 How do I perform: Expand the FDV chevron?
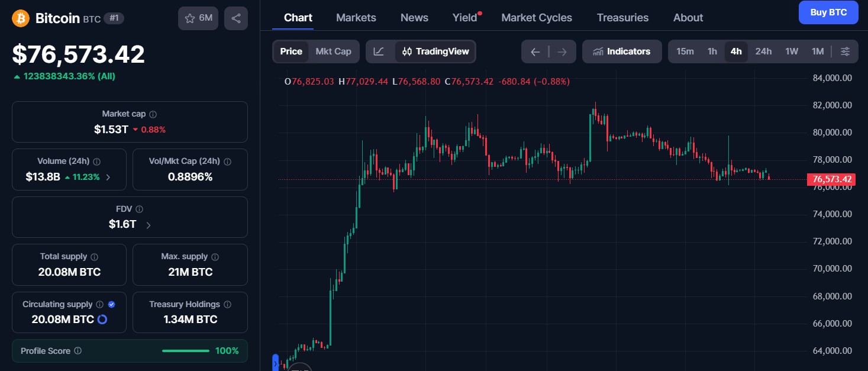148,225
